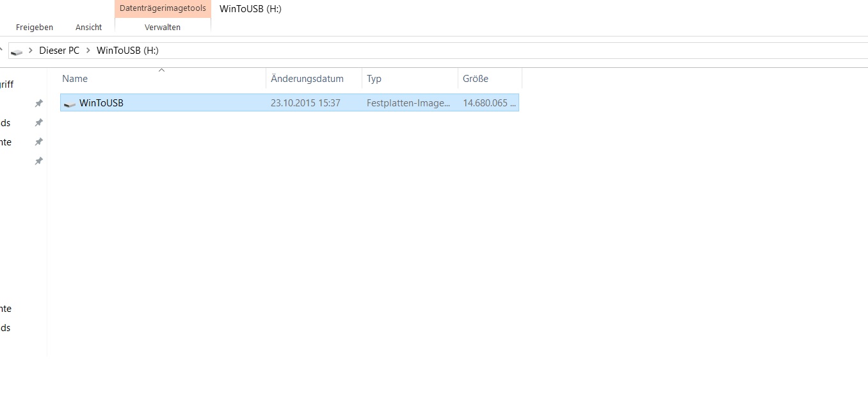The height and width of the screenshot is (415, 868).
Task: Select WinToUSB (H:) breadcrumb segment
Action: (127, 51)
